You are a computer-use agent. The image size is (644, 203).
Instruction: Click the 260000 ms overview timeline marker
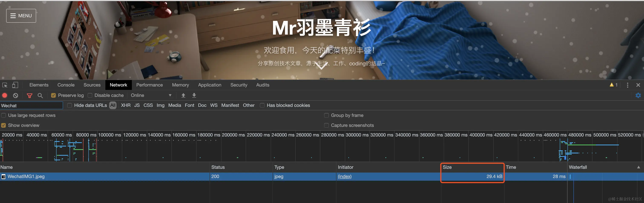click(x=308, y=135)
